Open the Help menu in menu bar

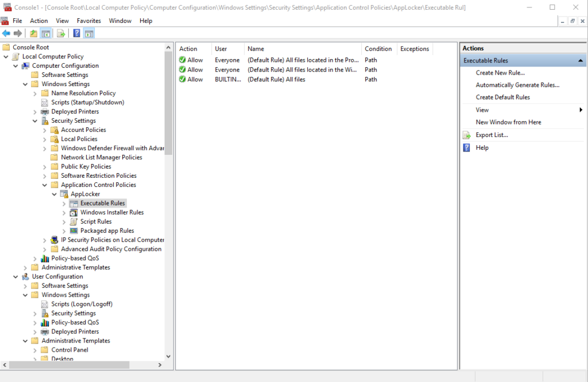coord(146,21)
